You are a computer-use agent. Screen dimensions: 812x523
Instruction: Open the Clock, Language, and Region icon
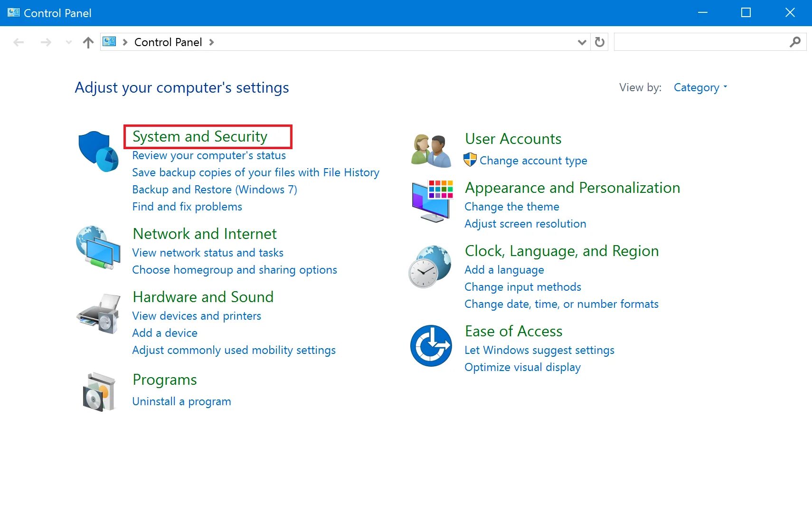(x=430, y=266)
